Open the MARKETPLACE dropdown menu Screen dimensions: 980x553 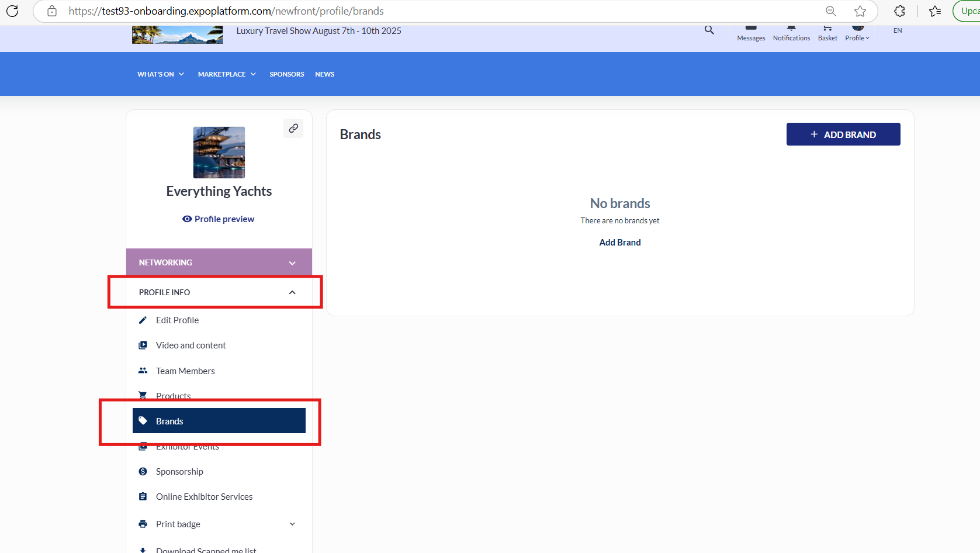tap(227, 74)
